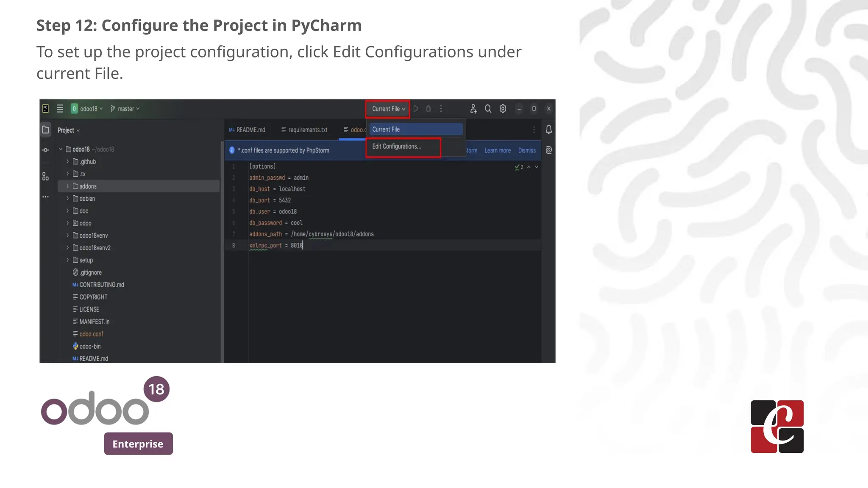
Task: Select README.md in the project tree
Action: (x=90, y=358)
